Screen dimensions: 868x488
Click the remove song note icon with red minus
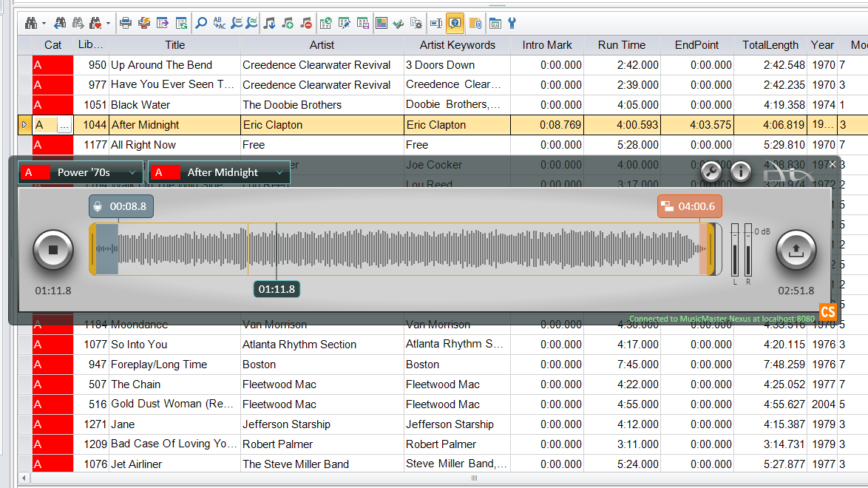(305, 23)
